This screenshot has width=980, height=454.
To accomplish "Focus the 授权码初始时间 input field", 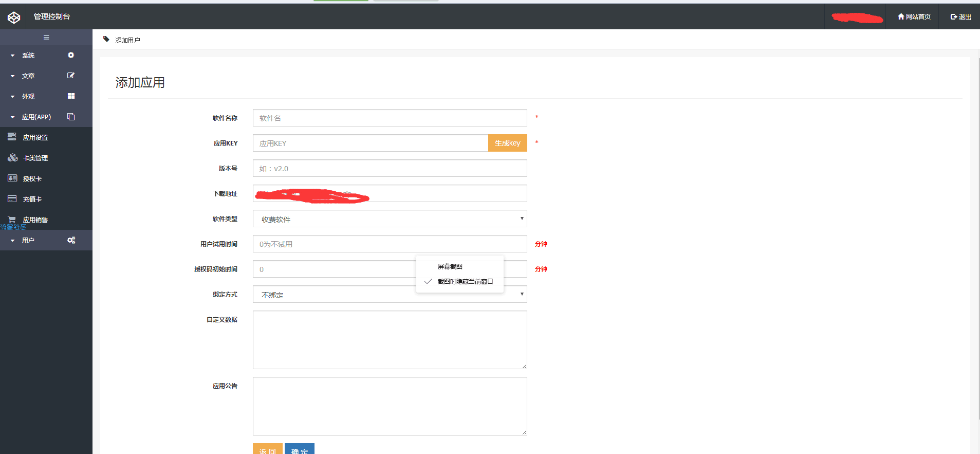I will [390, 269].
